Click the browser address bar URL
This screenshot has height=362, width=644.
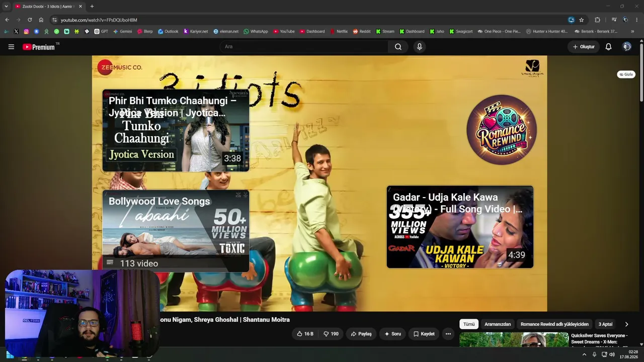coord(99,20)
